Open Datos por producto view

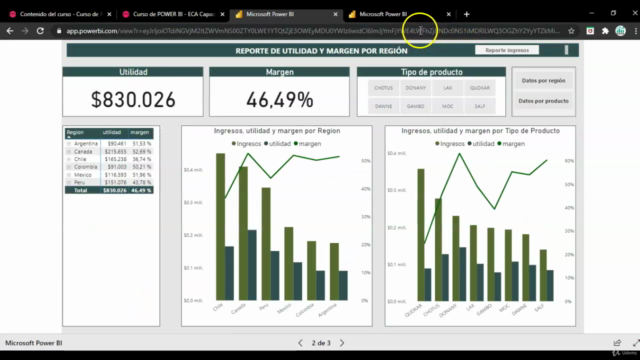pos(543,101)
